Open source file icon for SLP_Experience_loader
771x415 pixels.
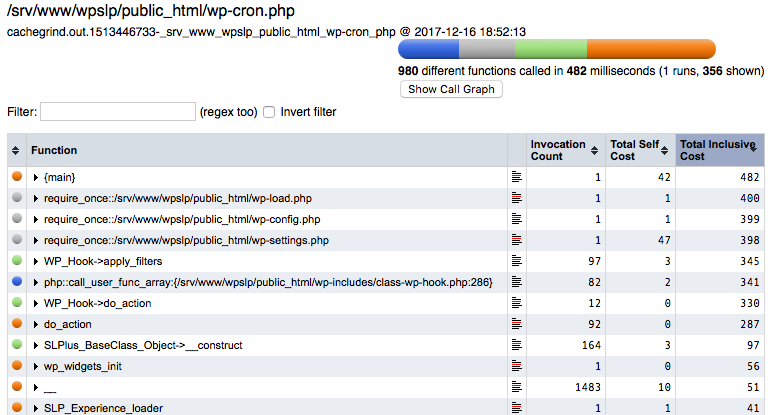coord(516,408)
